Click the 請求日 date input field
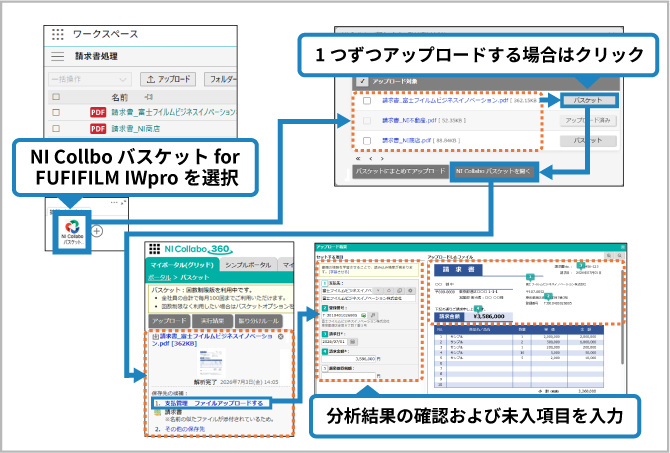Image resolution: width=670 pixels, height=453 pixels. [x=334, y=341]
